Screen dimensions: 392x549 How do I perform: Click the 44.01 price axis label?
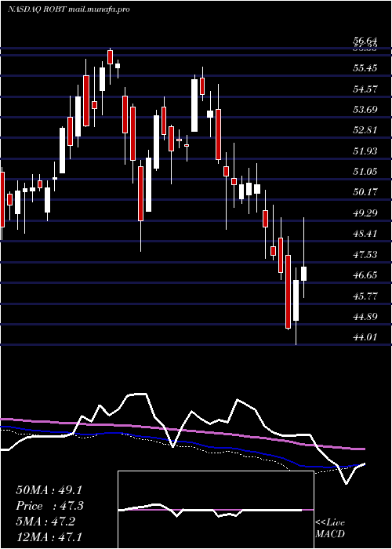(x=365, y=337)
